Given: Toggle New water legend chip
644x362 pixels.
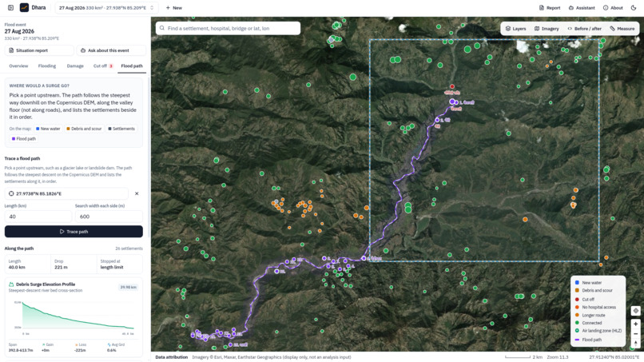Looking at the screenshot, I should 48,129.
